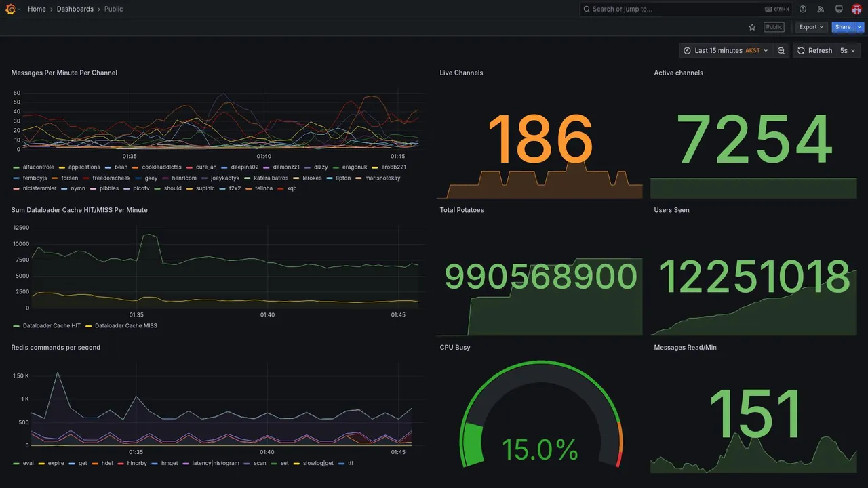Click the blue Share button

pos(843,27)
